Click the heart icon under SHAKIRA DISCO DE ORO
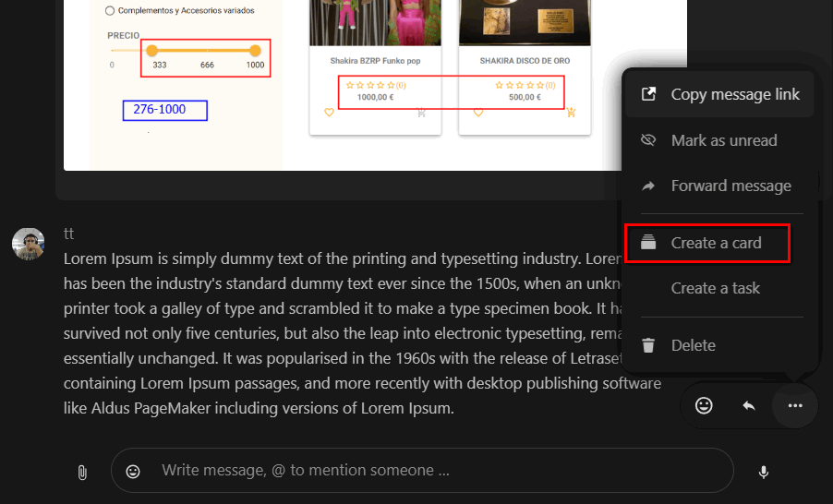This screenshot has width=833, height=504. [478, 113]
